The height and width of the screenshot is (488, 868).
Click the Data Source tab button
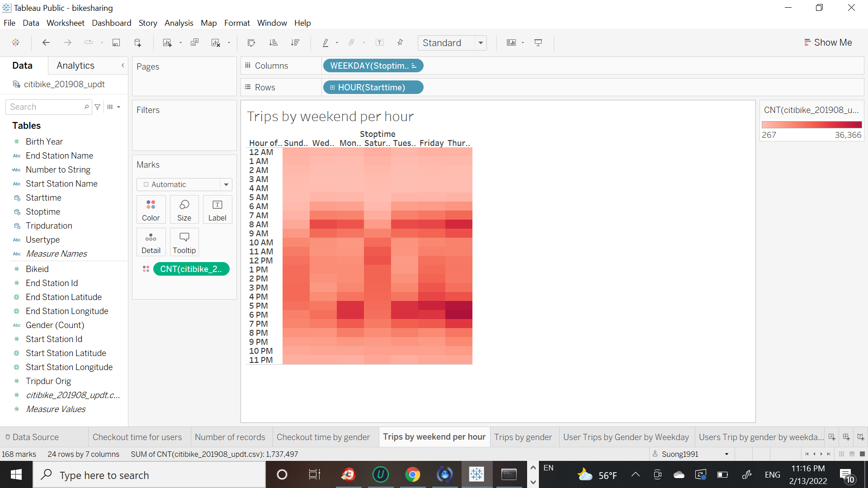tap(32, 437)
